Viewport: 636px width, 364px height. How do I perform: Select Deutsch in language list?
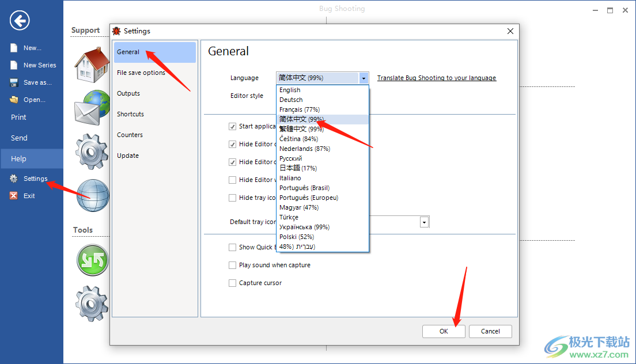point(323,100)
